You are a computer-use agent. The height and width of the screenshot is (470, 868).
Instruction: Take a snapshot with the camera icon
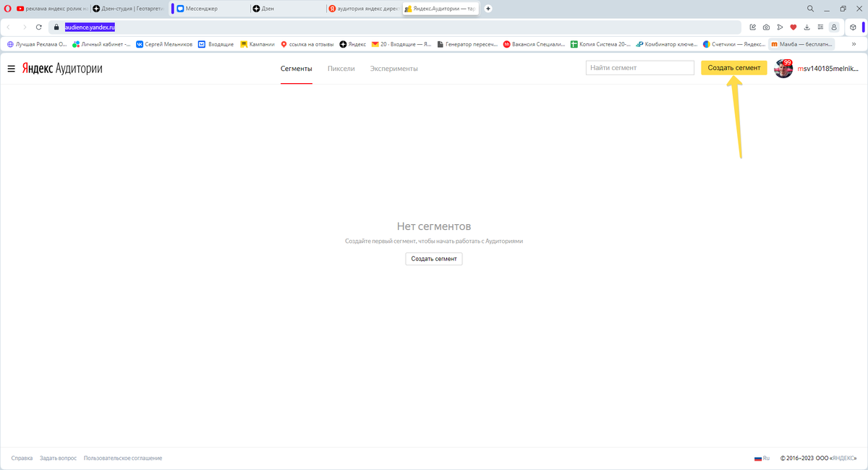coord(767,27)
